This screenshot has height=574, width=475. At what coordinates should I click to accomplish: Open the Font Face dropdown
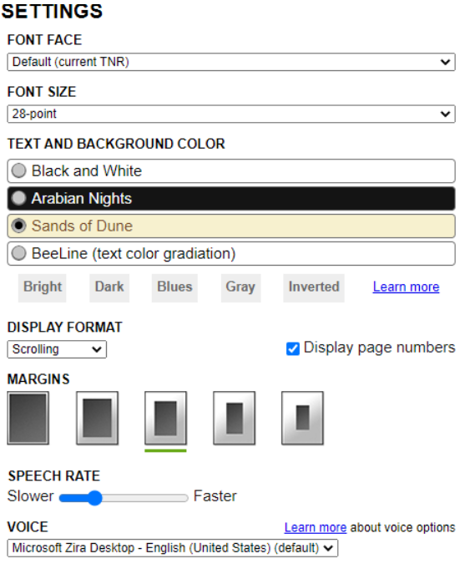click(231, 62)
